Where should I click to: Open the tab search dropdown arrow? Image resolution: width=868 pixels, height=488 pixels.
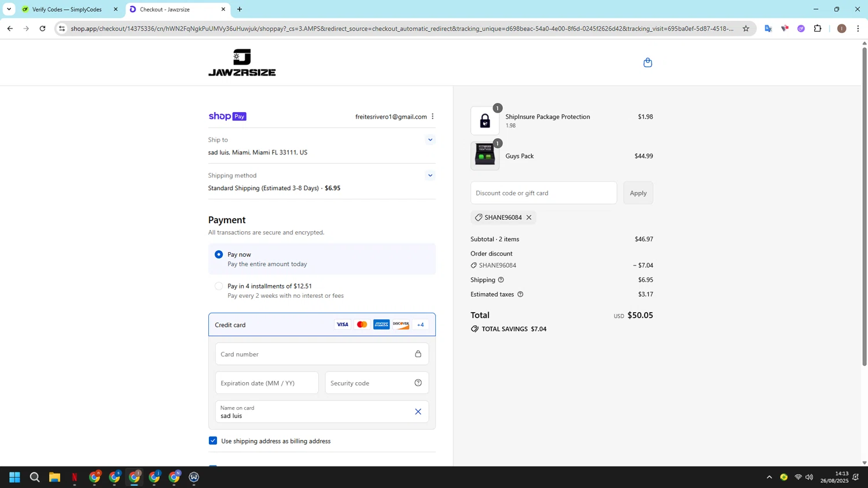[x=9, y=9]
